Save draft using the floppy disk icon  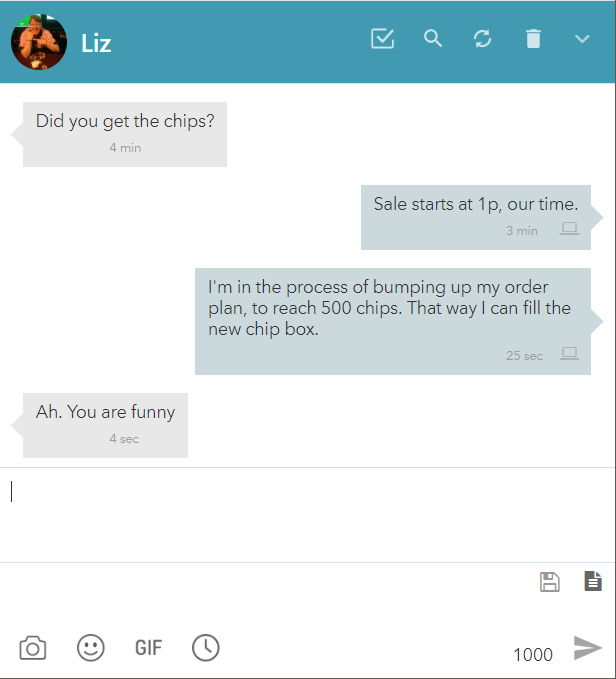[x=550, y=582]
